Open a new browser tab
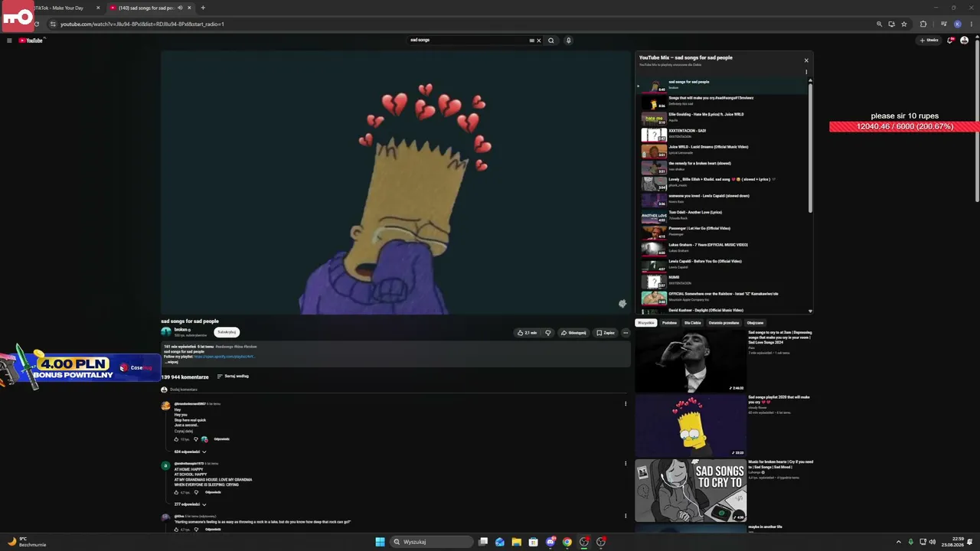980x551 pixels. click(203, 8)
